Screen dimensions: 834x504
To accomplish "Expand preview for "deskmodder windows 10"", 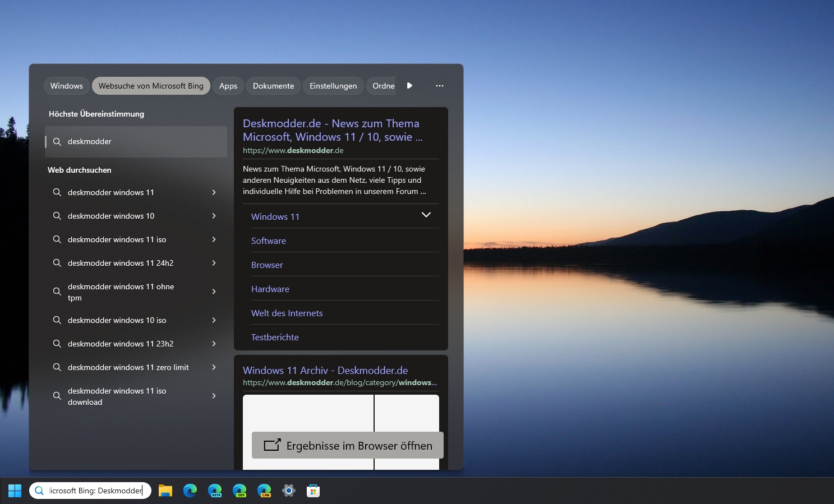I will coord(214,216).
